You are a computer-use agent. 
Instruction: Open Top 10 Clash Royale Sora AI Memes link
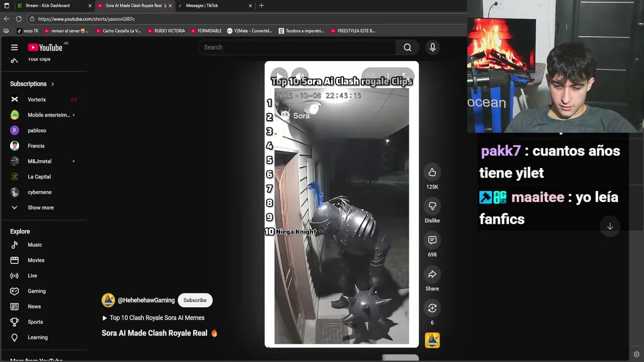(153, 318)
